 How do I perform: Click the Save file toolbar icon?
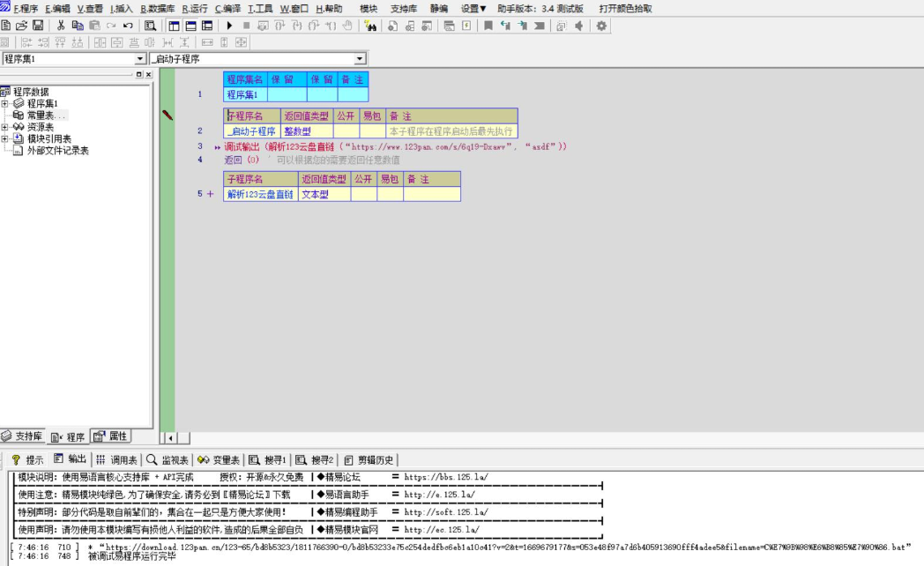tap(38, 26)
